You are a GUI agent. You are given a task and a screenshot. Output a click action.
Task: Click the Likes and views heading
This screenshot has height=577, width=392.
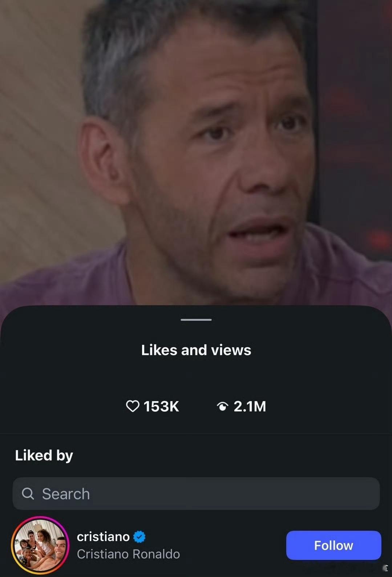tap(196, 350)
